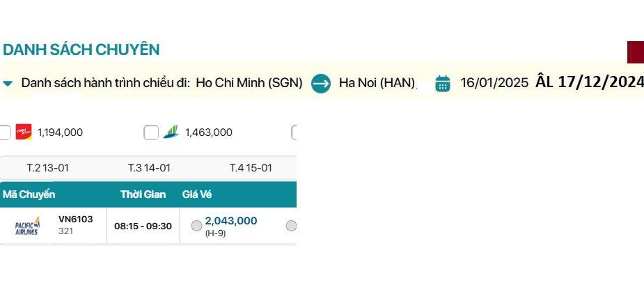Switch to the T.2 13-01 date tab
The height and width of the screenshot is (292, 644).
[x=47, y=168]
